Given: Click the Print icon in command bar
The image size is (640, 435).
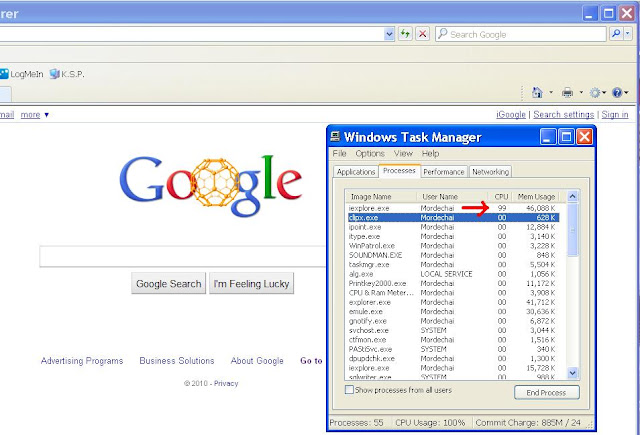Looking at the screenshot, I should pyautogui.click(x=567, y=93).
